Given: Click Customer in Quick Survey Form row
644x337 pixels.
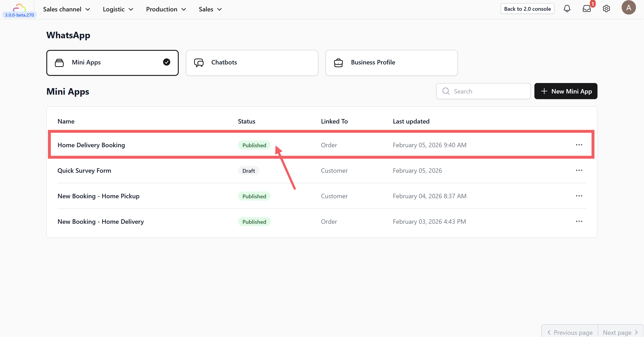Looking at the screenshot, I should [x=334, y=171].
